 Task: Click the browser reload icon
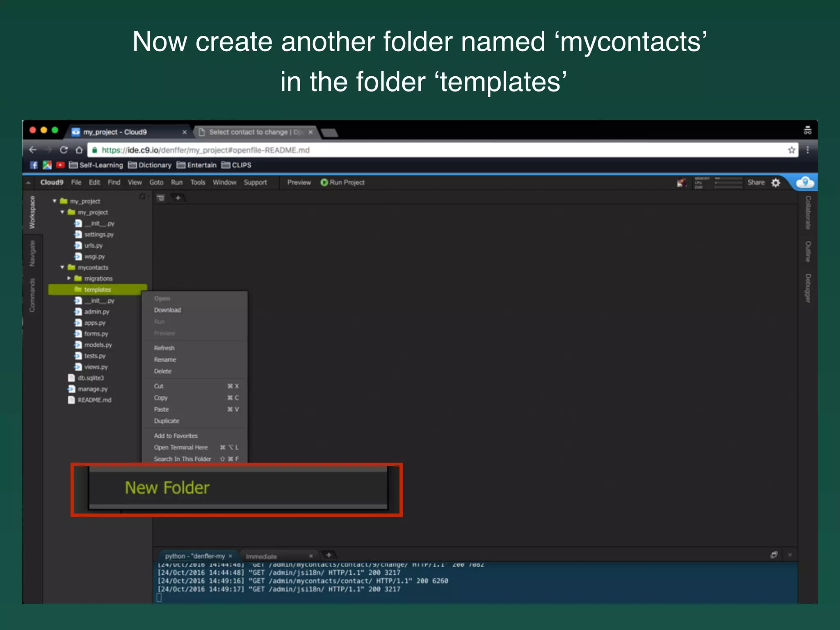point(64,150)
